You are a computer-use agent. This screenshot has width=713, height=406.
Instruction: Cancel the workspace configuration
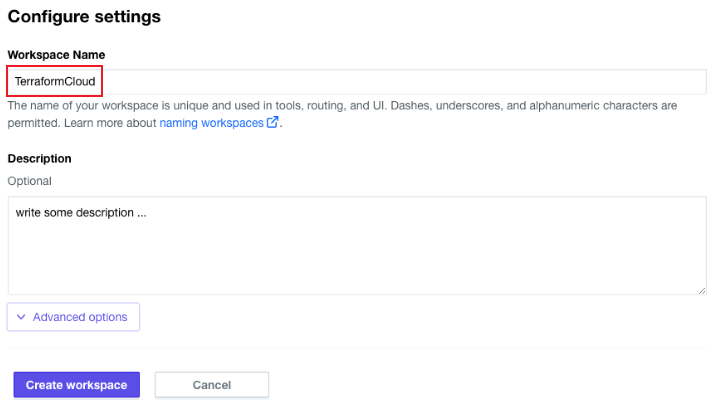click(x=212, y=385)
